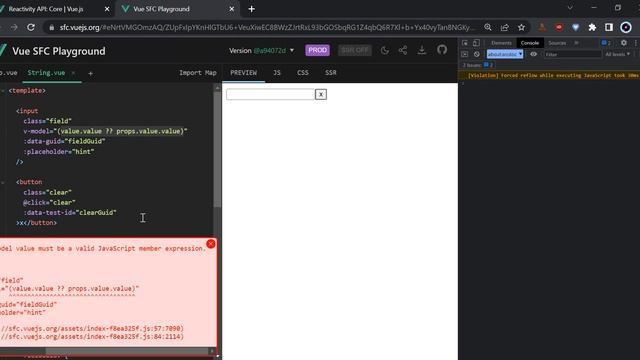
Task: Click the browser address bar URL
Action: coord(267,27)
